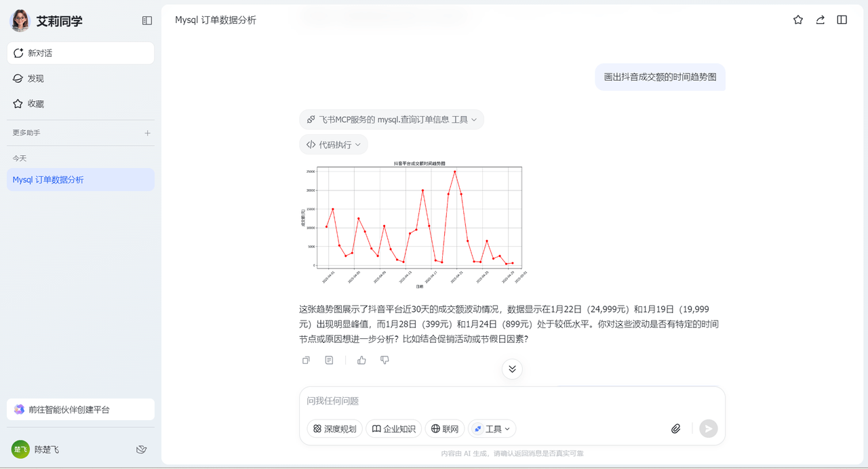The image size is (868, 469).
Task: Collapse the sidebar with the panel icon
Action: point(147,21)
